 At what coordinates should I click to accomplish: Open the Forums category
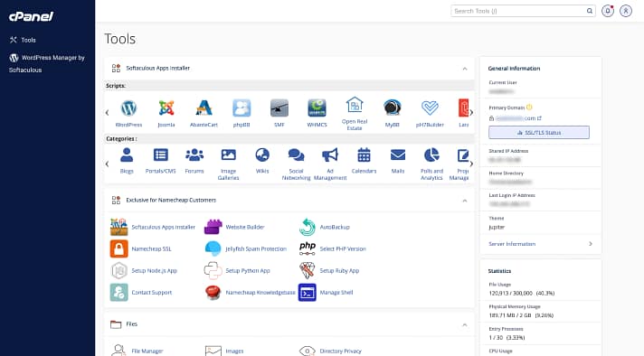pyautogui.click(x=194, y=155)
